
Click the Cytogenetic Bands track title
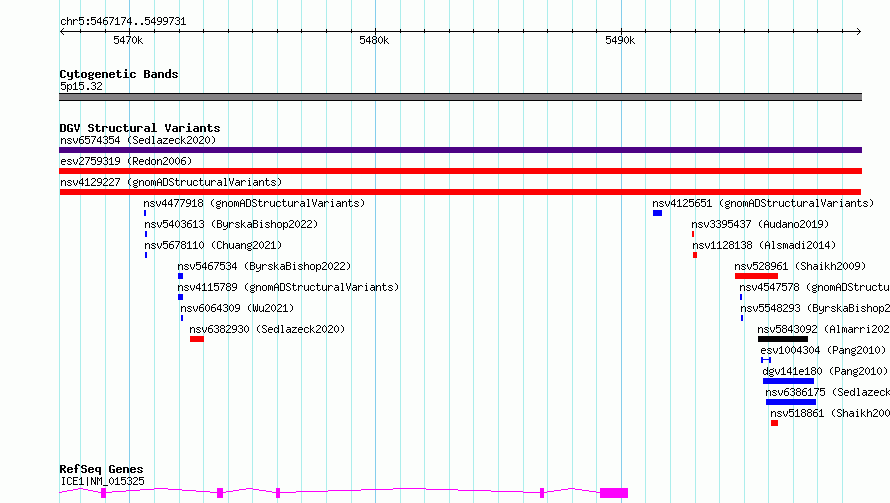tap(119, 74)
